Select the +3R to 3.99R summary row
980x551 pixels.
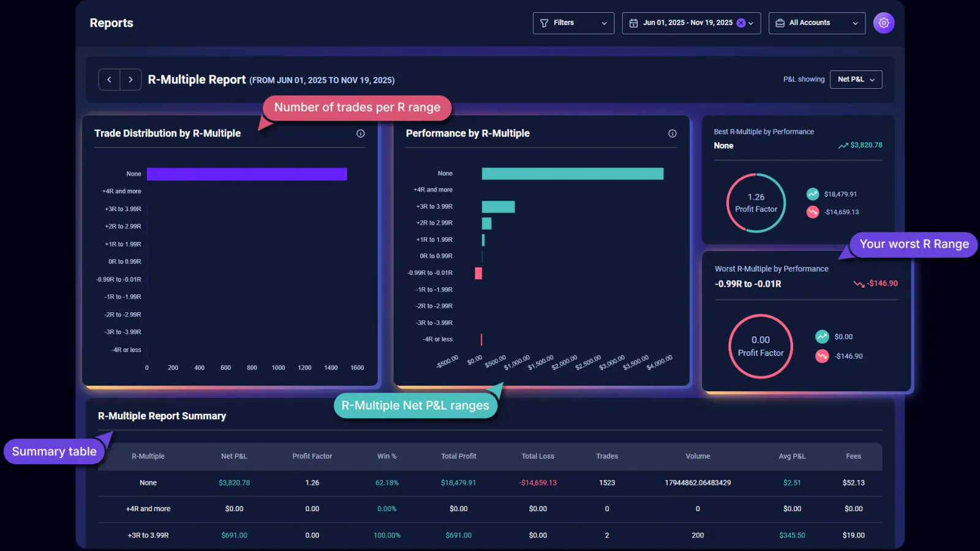point(490,535)
